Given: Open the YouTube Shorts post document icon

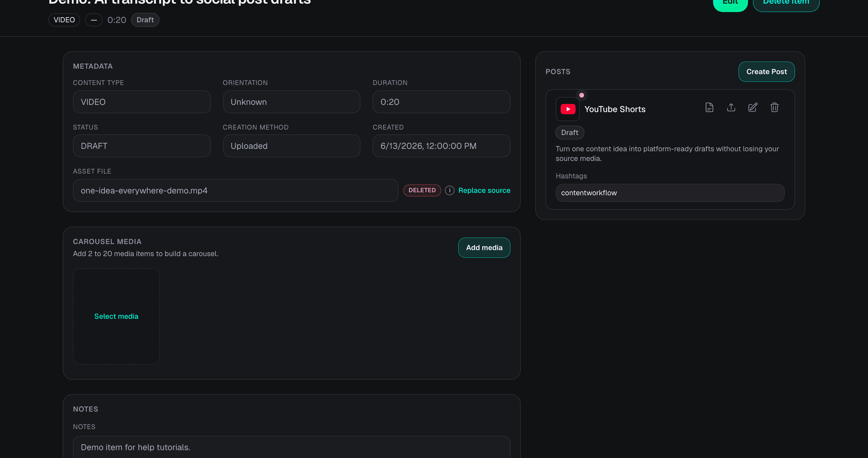Looking at the screenshot, I should coord(709,108).
